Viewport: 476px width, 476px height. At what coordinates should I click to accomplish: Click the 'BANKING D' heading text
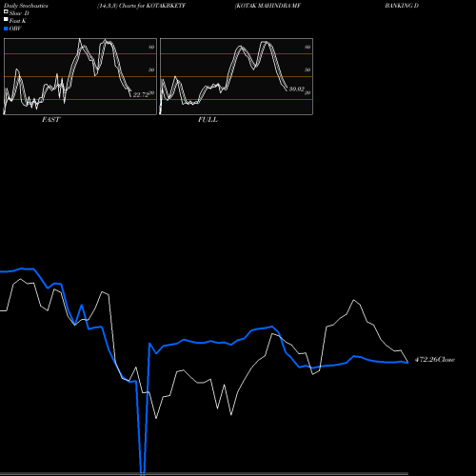click(402, 6)
